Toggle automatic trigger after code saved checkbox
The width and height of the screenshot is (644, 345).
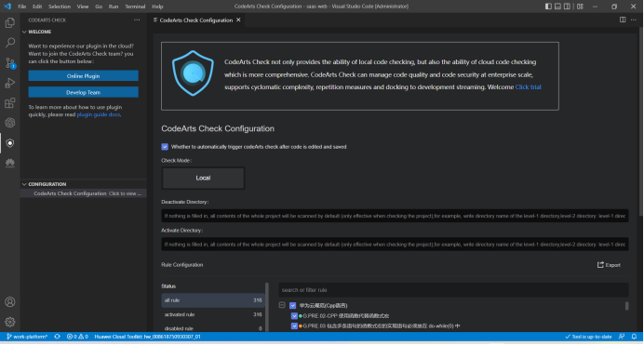coord(165,146)
